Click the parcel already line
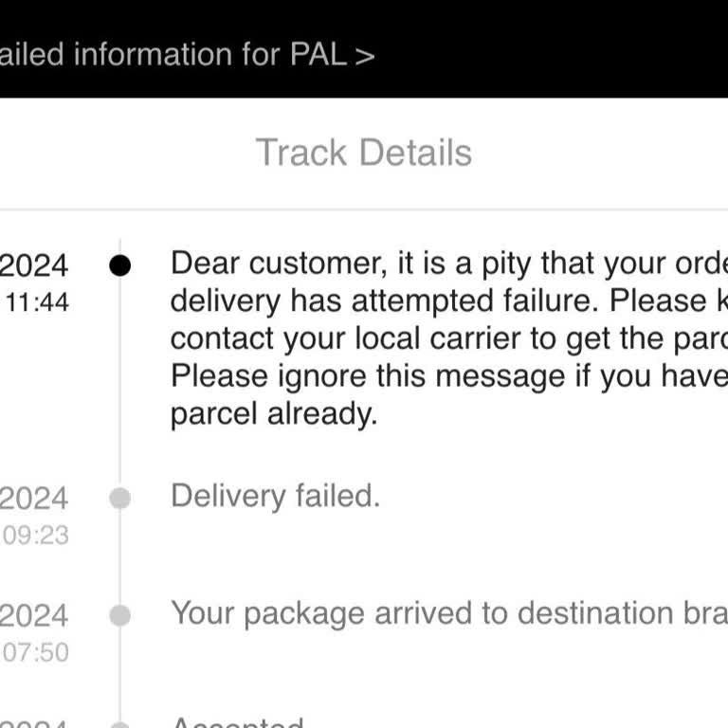The image size is (728, 728). (274, 414)
